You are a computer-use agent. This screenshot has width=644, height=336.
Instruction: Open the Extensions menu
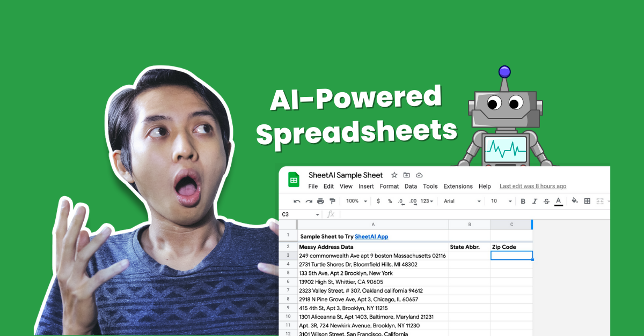click(x=458, y=186)
